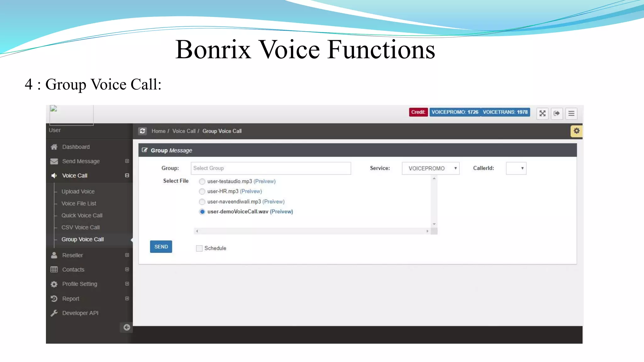Expand the Contacts submenu

pyautogui.click(x=127, y=269)
